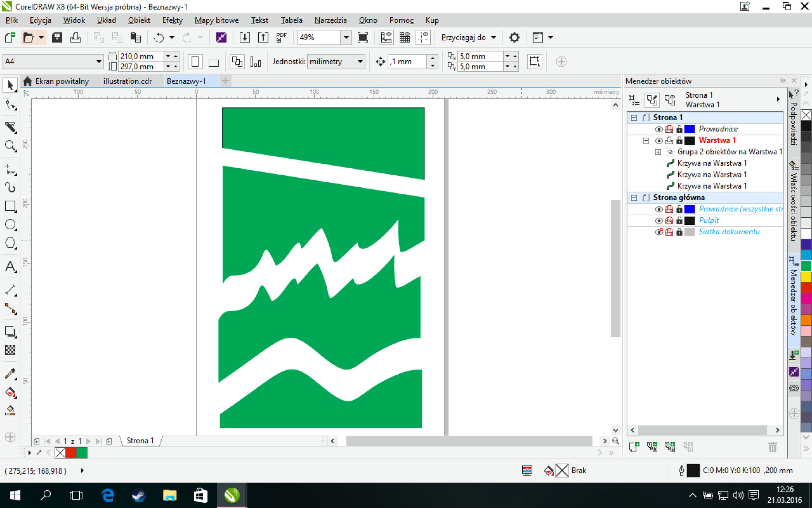
Task: Open Edge browser from taskbar
Action: (x=108, y=495)
